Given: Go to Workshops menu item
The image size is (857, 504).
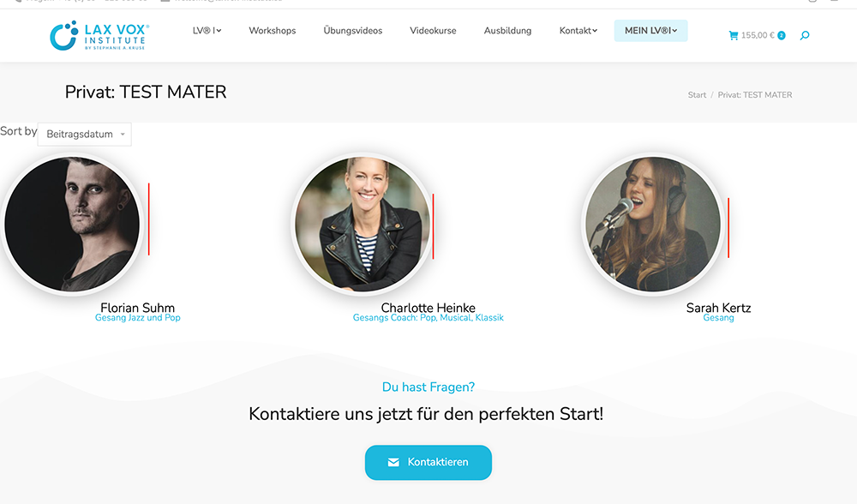Looking at the screenshot, I should [273, 31].
